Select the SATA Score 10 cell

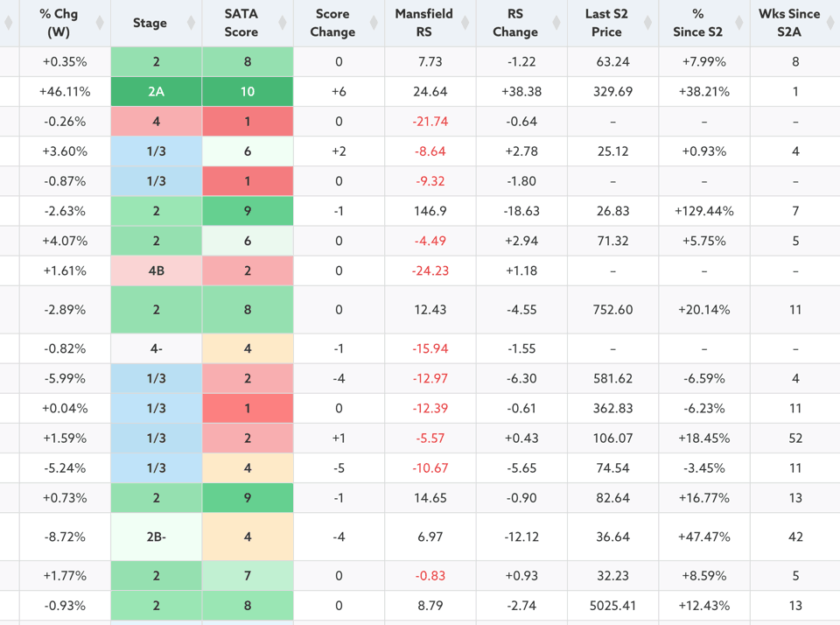pos(248,92)
